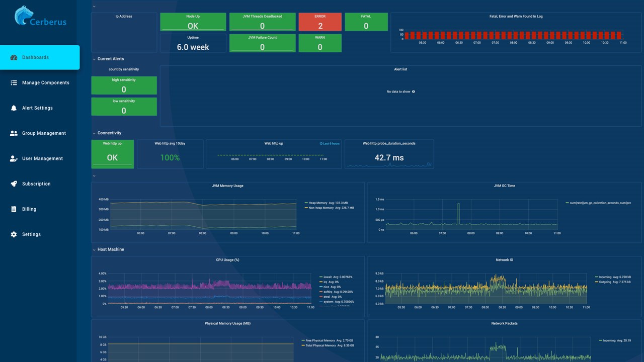Toggle the top unnamed row chevron
Viewport: 644px width, 362px height.
pos(94,7)
